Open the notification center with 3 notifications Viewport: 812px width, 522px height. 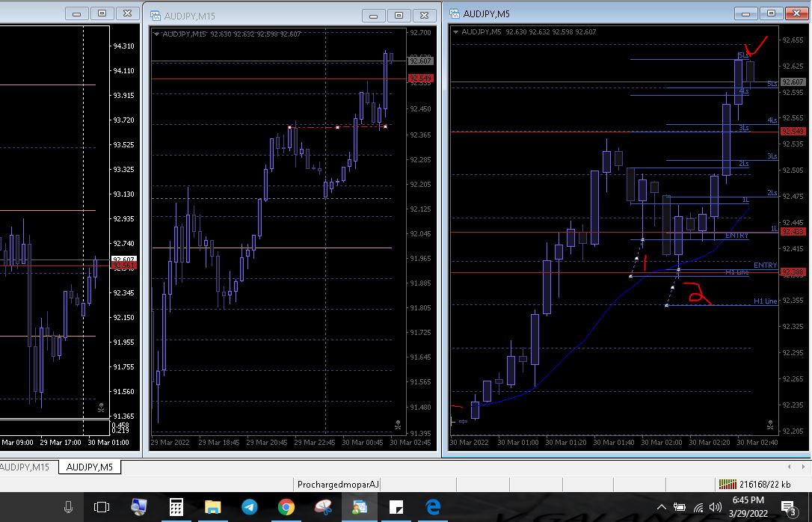(788, 508)
